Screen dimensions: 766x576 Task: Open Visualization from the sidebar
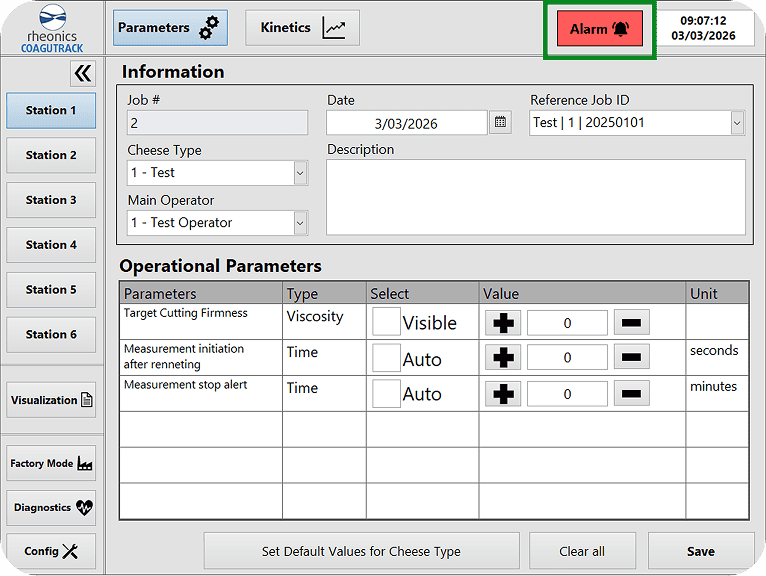point(52,400)
